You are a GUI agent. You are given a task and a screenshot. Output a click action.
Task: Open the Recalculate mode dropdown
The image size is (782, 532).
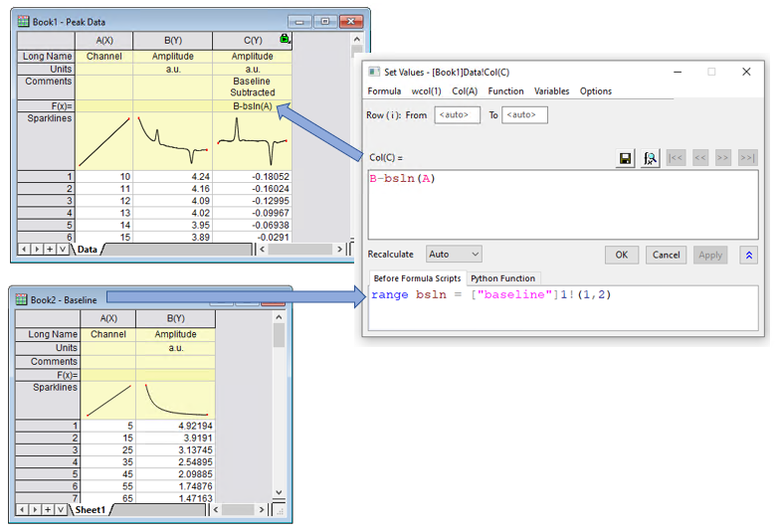coord(454,255)
